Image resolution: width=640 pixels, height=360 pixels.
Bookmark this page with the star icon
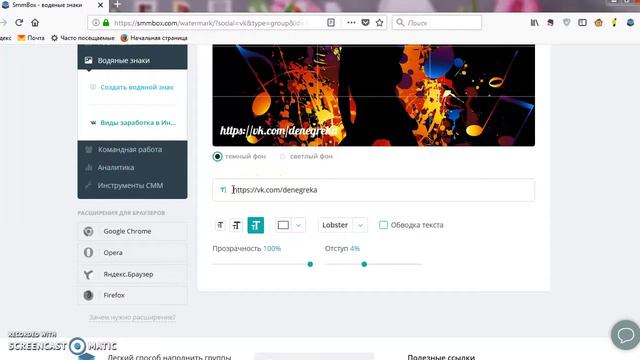click(x=380, y=23)
